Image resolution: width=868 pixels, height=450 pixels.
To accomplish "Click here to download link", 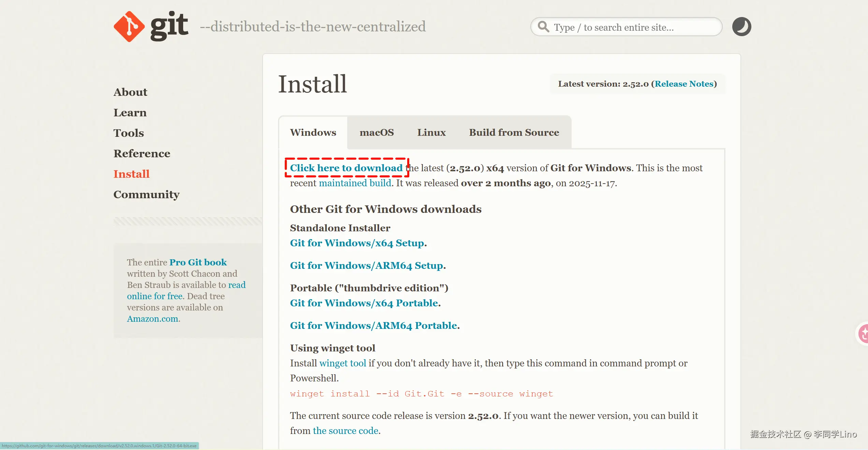I will click(346, 168).
